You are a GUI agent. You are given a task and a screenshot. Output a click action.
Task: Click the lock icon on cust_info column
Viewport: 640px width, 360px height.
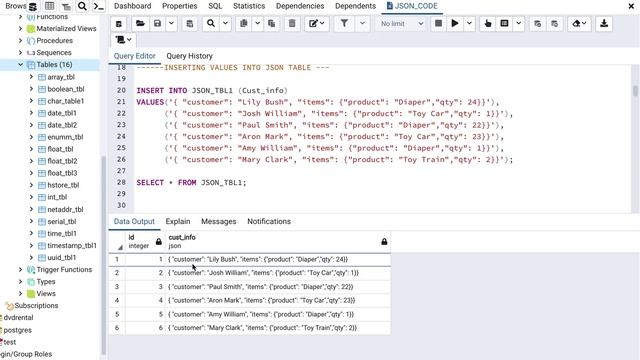coord(384,242)
